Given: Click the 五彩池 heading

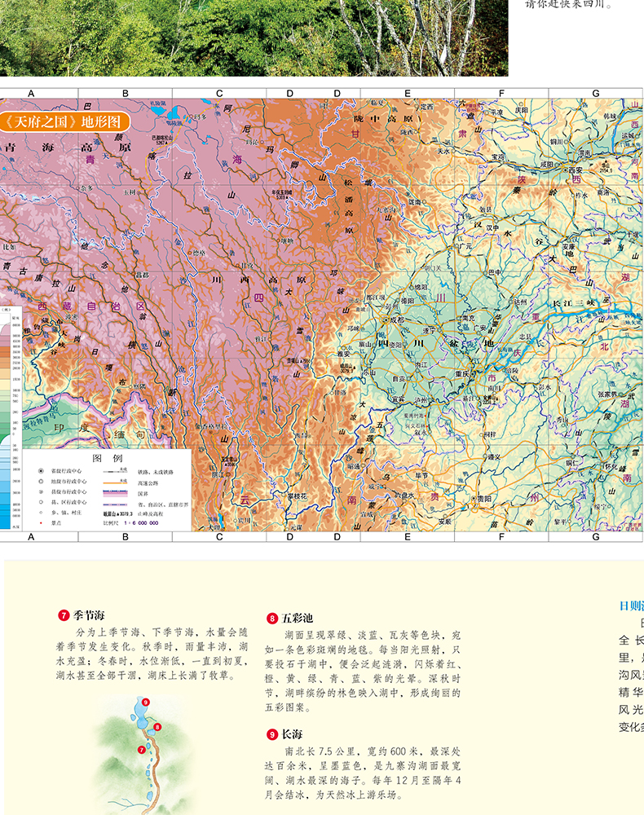Looking at the screenshot, I should click(x=298, y=619).
